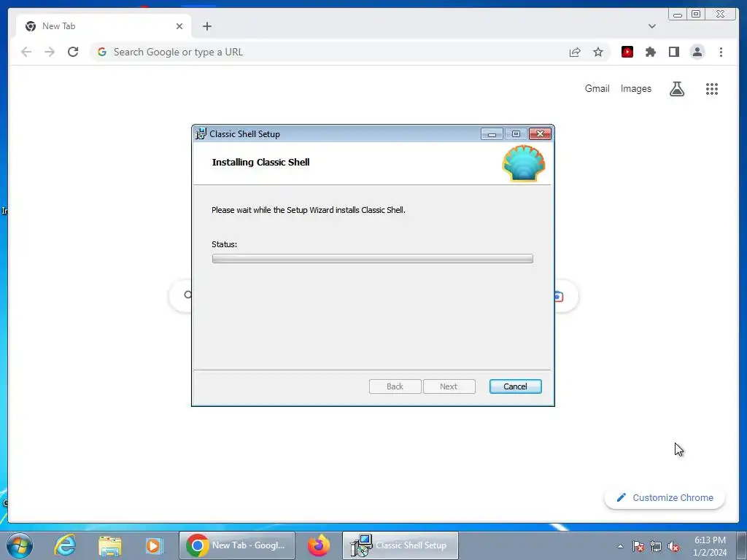The image size is (747, 560).
Task: Switch to Classic Shell Setup taskbar button
Action: pyautogui.click(x=400, y=545)
